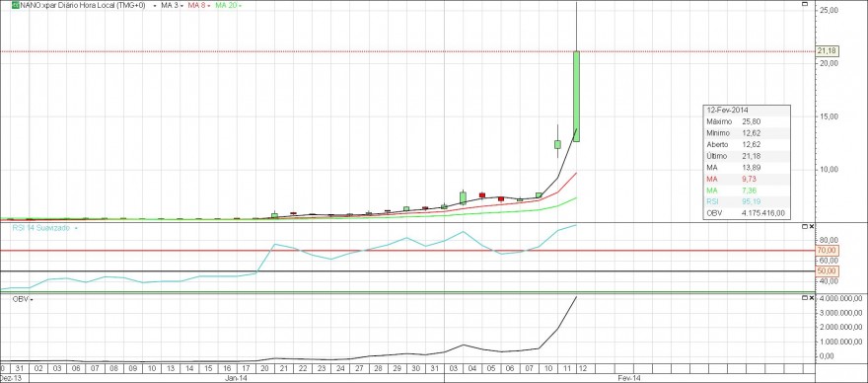The width and height of the screenshot is (868, 383).
Task: Click the Dez-13 month label on the time axis
Action: [10, 378]
